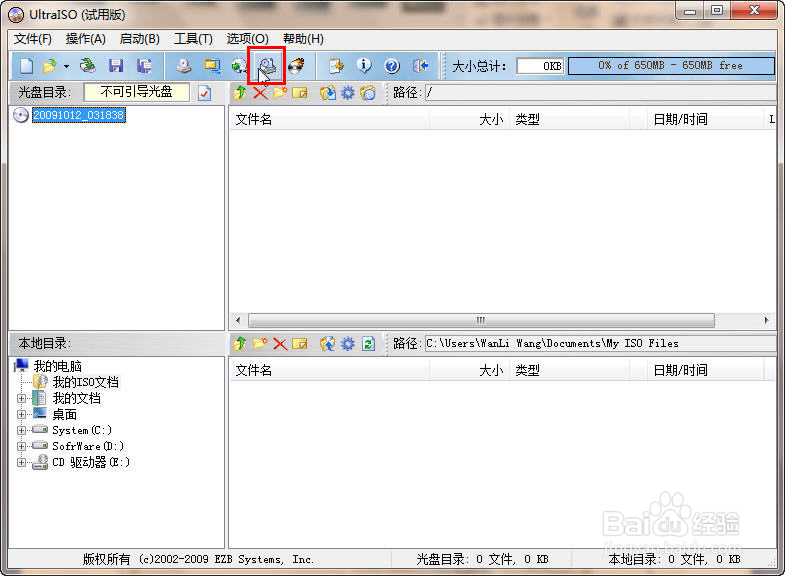The height and width of the screenshot is (576, 785).
Task: Click the 0KB total size field
Action: (540, 66)
